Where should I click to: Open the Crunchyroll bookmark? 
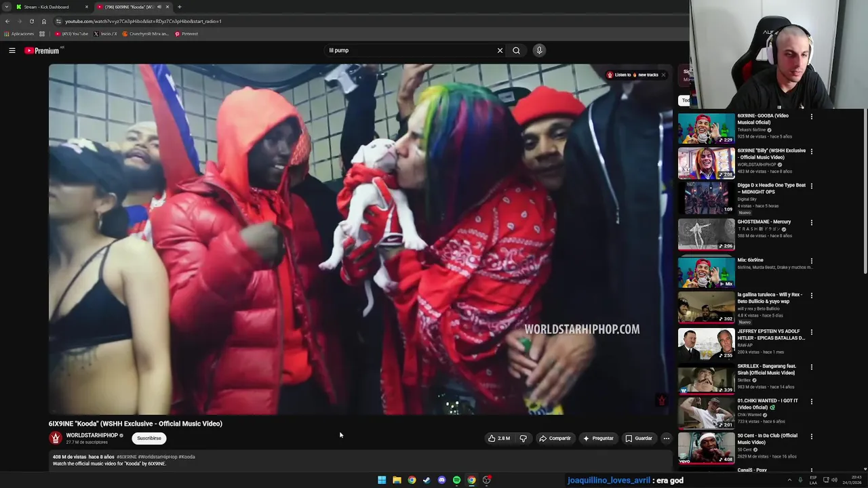click(x=145, y=34)
